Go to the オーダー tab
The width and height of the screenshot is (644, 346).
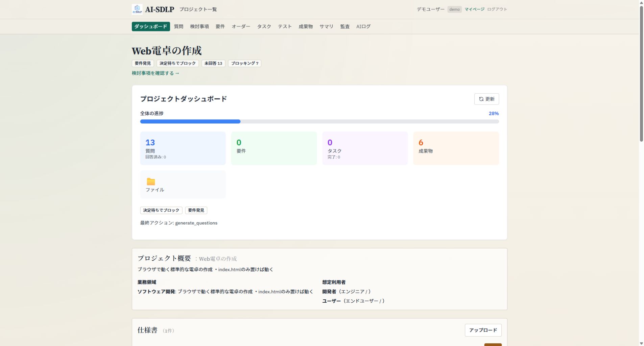241,26
